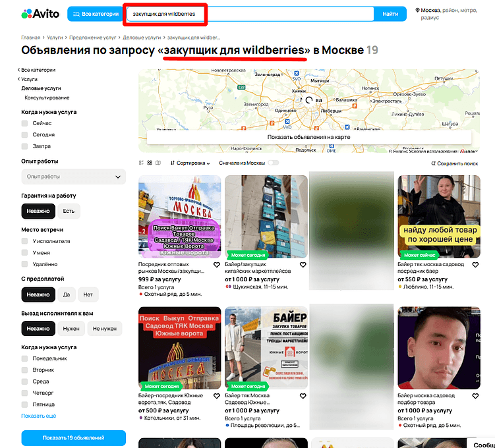The image size is (495, 448).
Task: Open the БАЙЕР закупка товаров listing photo
Action: (266, 348)
